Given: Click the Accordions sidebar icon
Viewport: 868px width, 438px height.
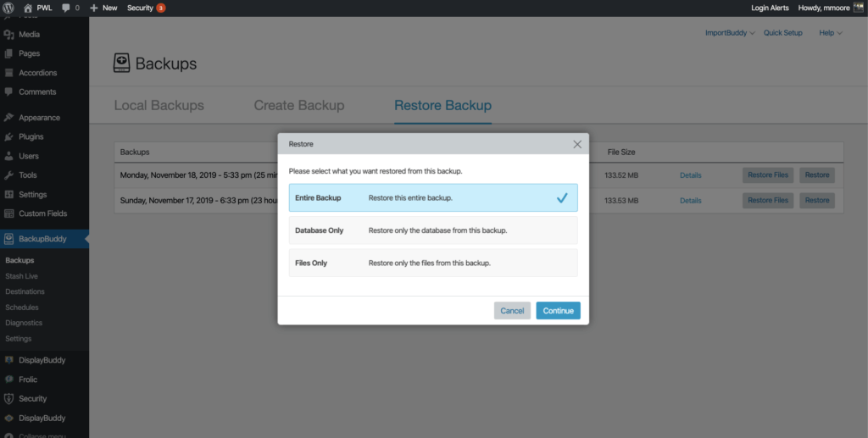Looking at the screenshot, I should click(8, 73).
